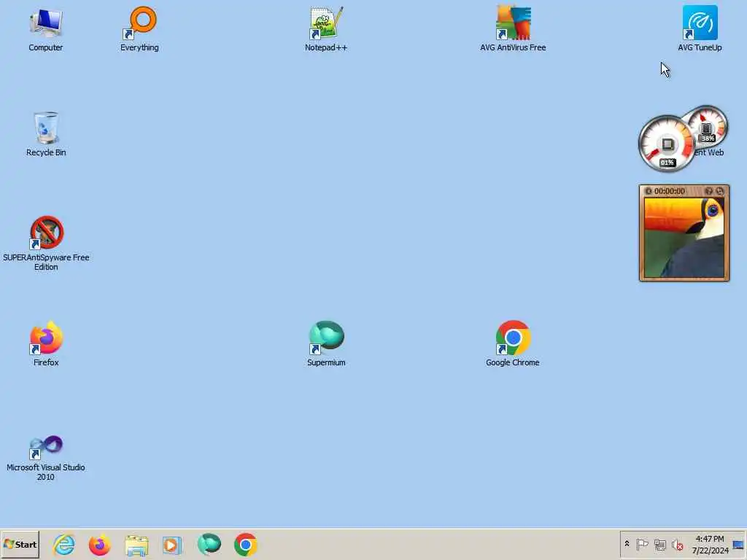The width and height of the screenshot is (747, 560).
Task: Select SUPERAntiSpyware Free Edition shortcut
Action: tap(46, 244)
